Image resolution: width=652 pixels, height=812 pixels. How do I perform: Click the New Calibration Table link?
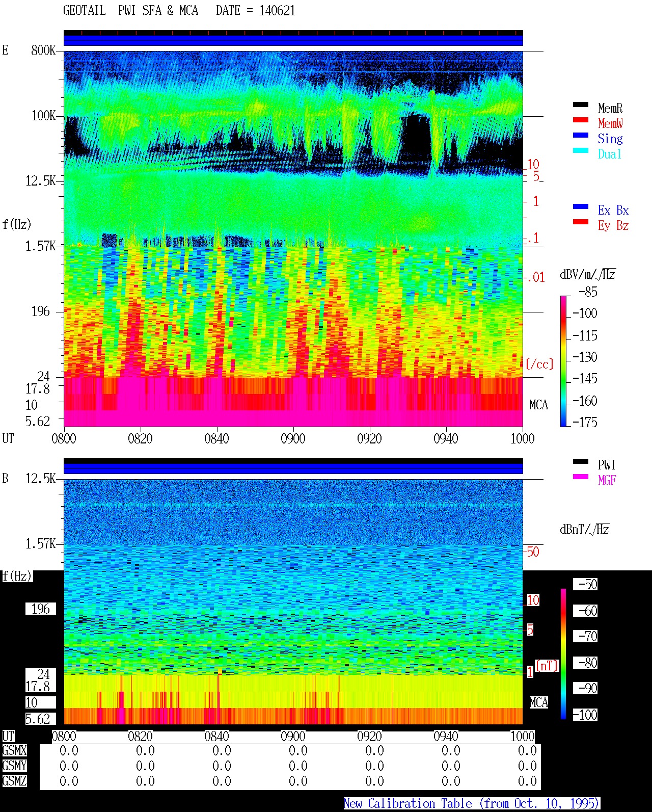pos(472,804)
